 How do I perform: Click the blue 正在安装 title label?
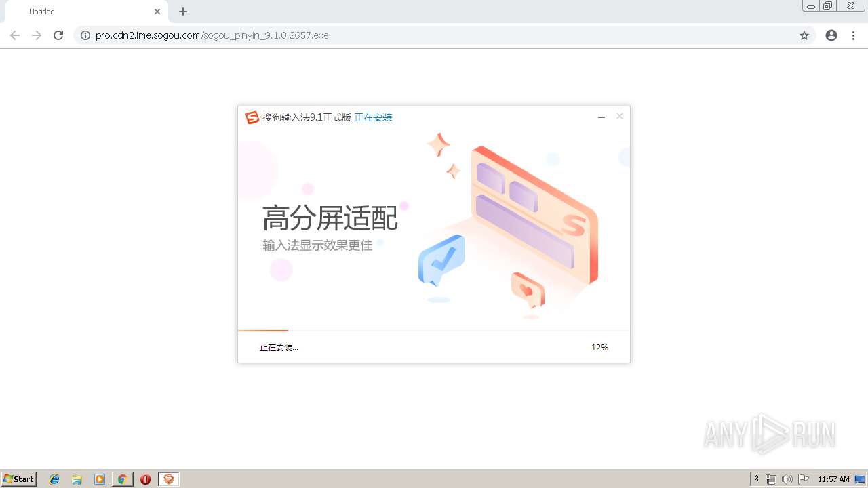pyautogui.click(x=373, y=117)
